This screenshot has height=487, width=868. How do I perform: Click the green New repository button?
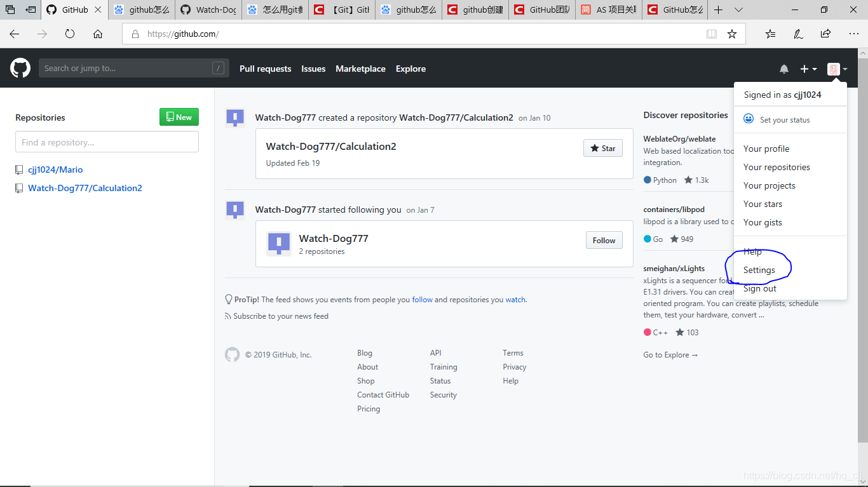point(179,117)
